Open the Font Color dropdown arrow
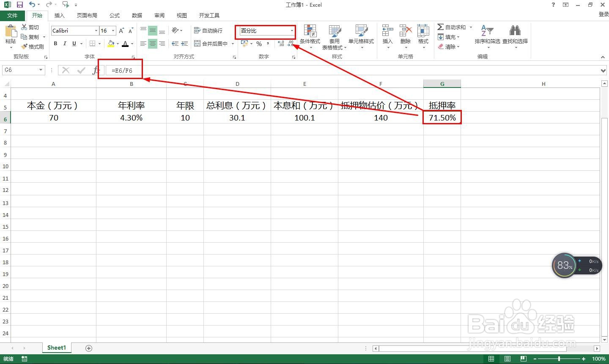Screen dimensions: 609x364 132,44
